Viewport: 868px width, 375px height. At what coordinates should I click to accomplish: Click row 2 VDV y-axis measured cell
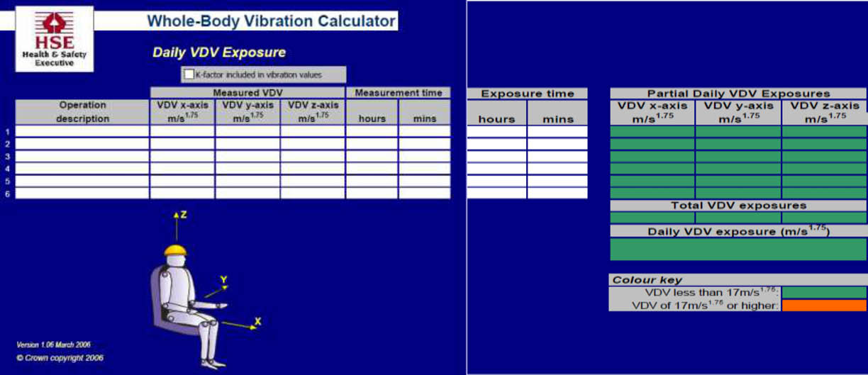click(x=247, y=144)
